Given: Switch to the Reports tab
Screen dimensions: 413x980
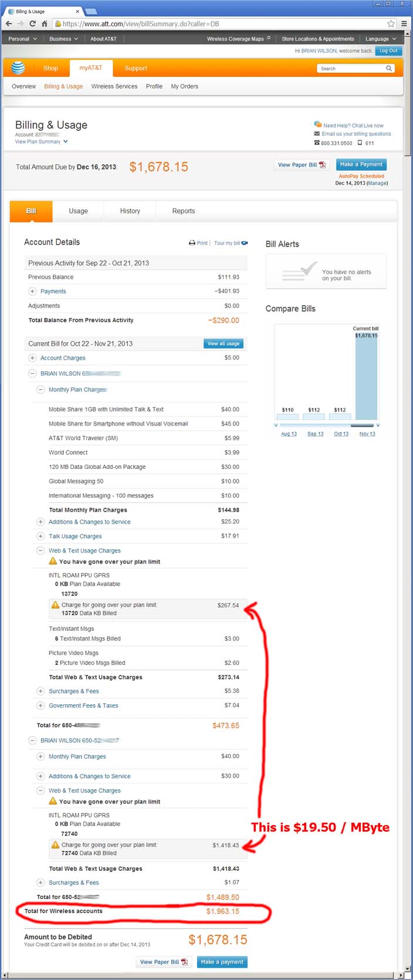Looking at the screenshot, I should tap(184, 211).
